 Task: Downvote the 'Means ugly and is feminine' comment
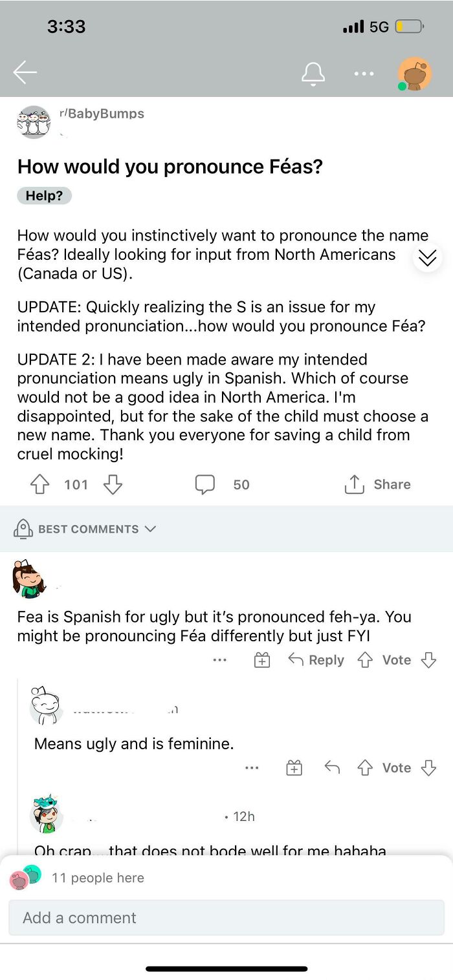tap(428, 767)
